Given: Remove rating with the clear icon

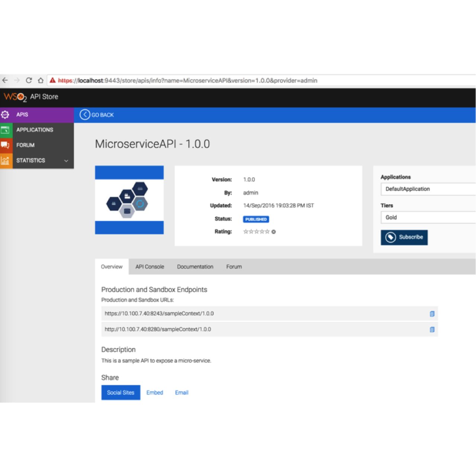Looking at the screenshot, I should point(274,232).
